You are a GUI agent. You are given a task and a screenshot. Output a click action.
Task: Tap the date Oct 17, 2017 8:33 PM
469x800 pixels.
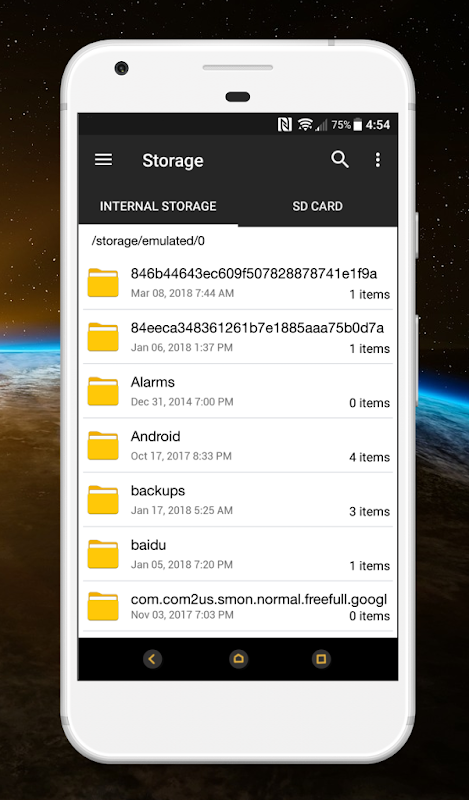pyautogui.click(x=181, y=456)
